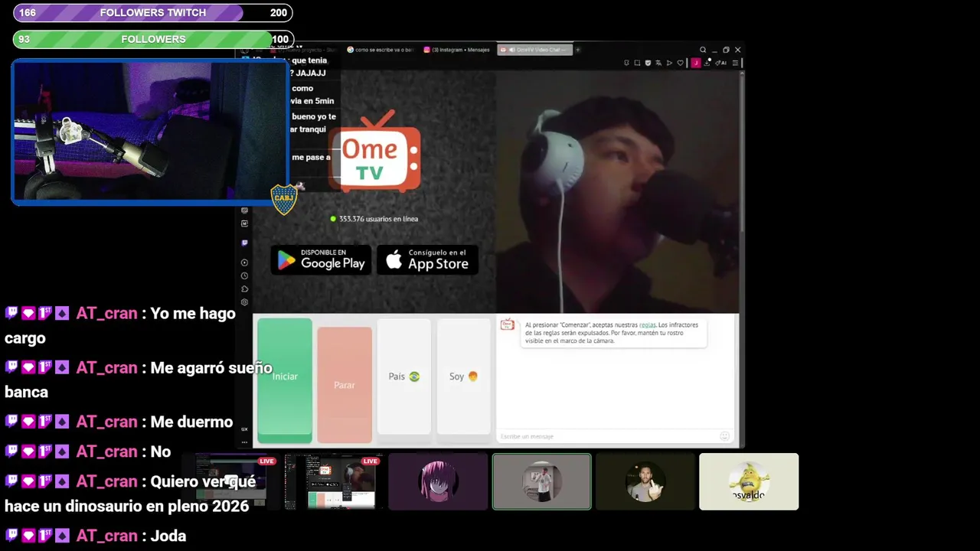Click the App Store download badge
This screenshot has height=551, width=980.
[428, 260]
